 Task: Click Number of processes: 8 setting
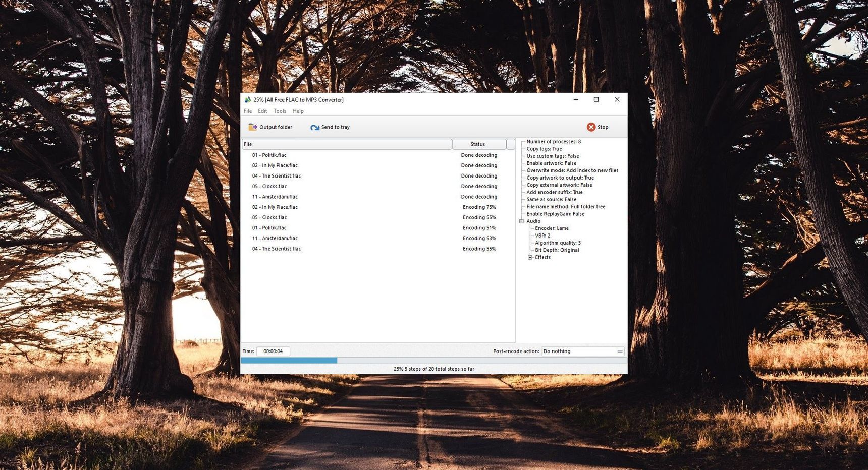[x=554, y=142]
